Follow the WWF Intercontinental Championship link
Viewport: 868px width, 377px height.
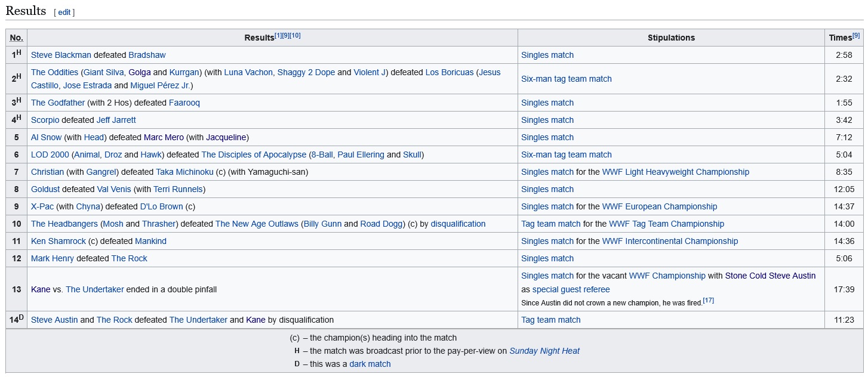click(670, 241)
